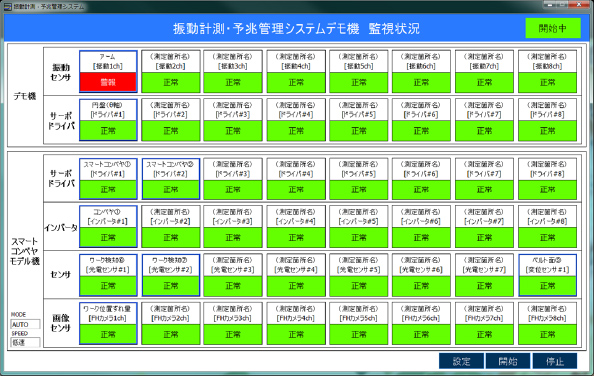Open ワーク位置ずれ量 FHカメラ1ch tile
Viewport: 594px width, 376px height.
click(x=108, y=323)
